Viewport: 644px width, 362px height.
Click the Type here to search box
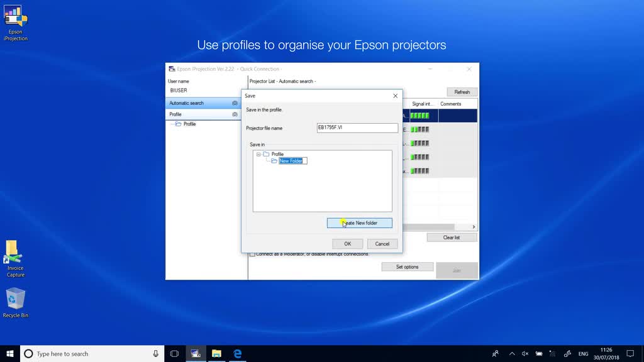(x=92, y=353)
